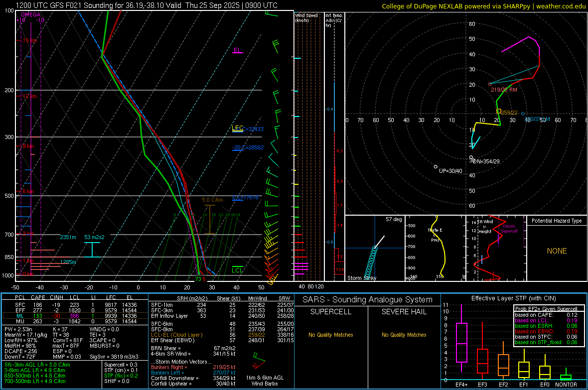The width and height of the screenshot is (588, 390).
Task: Select the MU parcel row
Action: coord(75,321)
